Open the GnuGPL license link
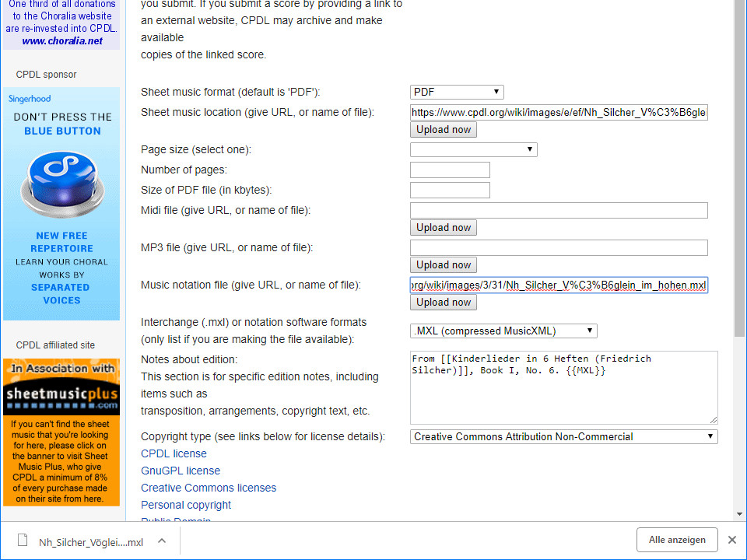 coord(181,471)
